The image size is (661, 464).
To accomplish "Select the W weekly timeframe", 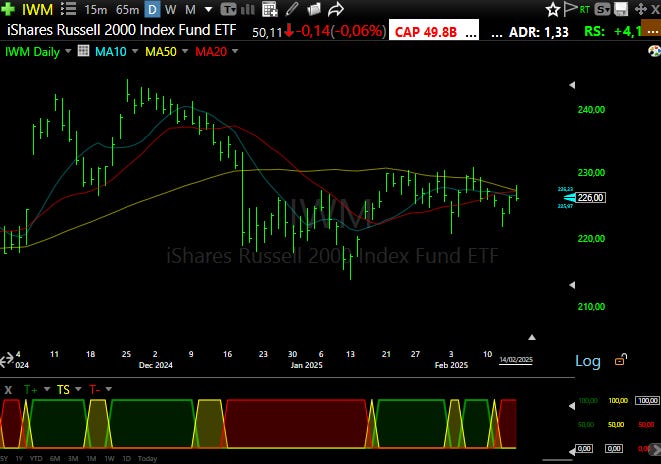I will (x=170, y=9).
